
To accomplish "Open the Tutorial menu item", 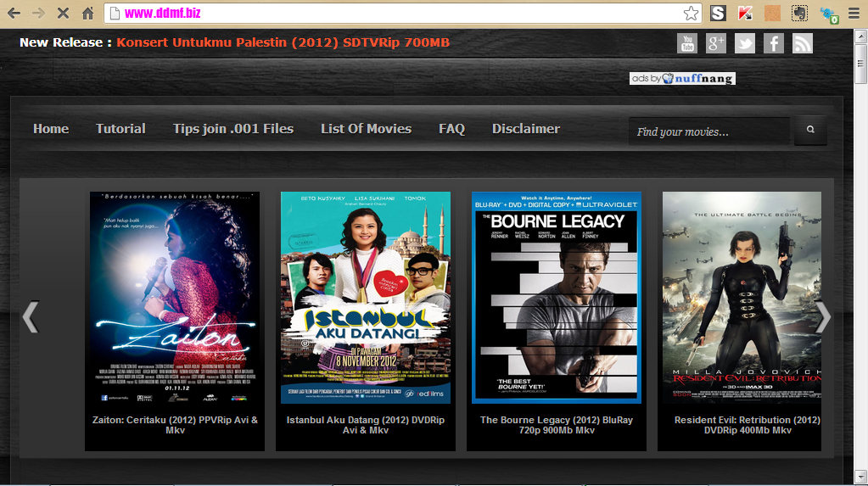I will [x=120, y=129].
